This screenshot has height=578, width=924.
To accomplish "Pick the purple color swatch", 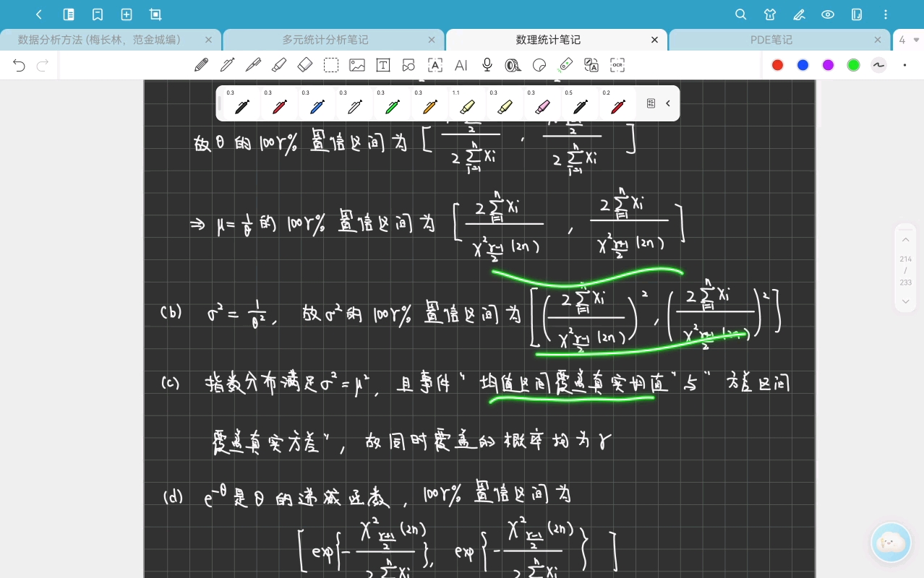I will pyautogui.click(x=828, y=65).
